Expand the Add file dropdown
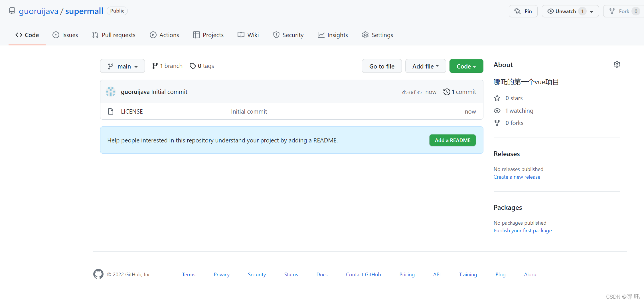Screen dimensions: 644x302 click(426, 66)
